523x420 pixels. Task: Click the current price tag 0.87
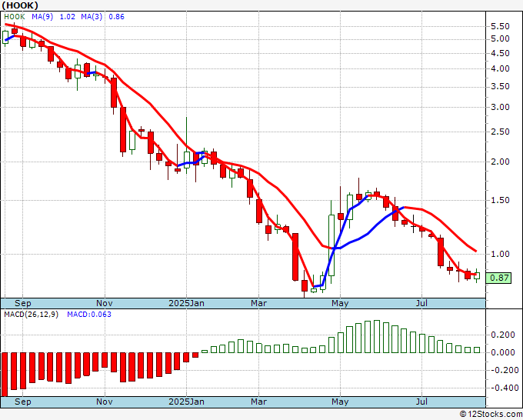click(498, 278)
